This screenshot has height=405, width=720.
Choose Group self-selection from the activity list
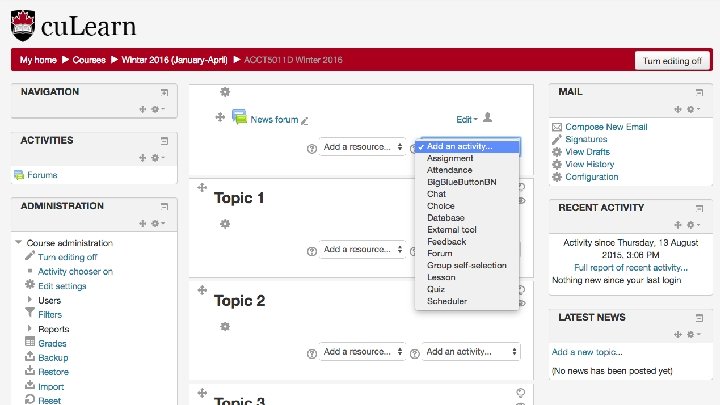(467, 265)
